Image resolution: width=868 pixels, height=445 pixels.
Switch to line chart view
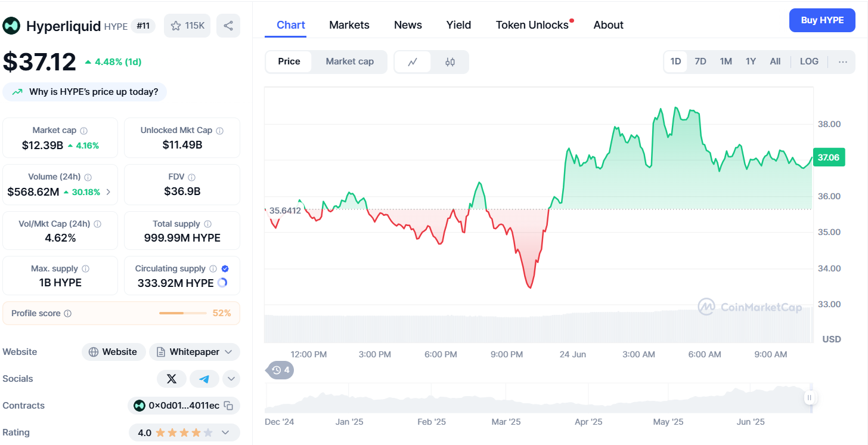[x=413, y=61]
